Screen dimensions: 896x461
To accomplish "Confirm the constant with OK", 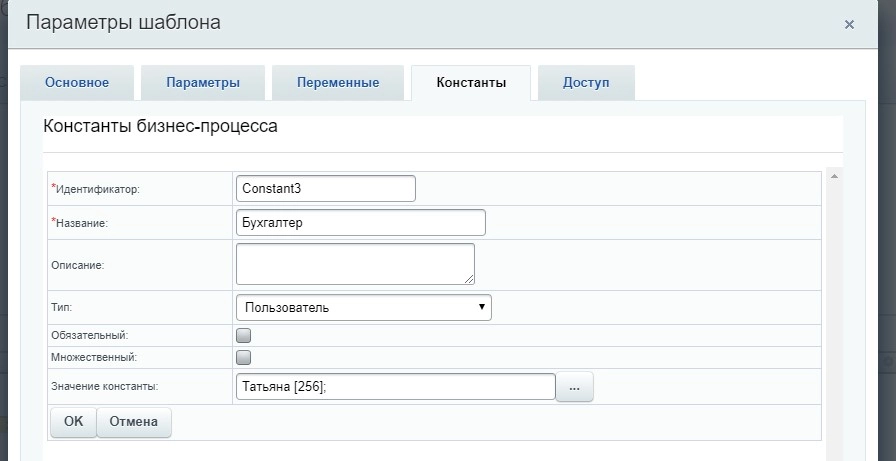I will [x=74, y=422].
